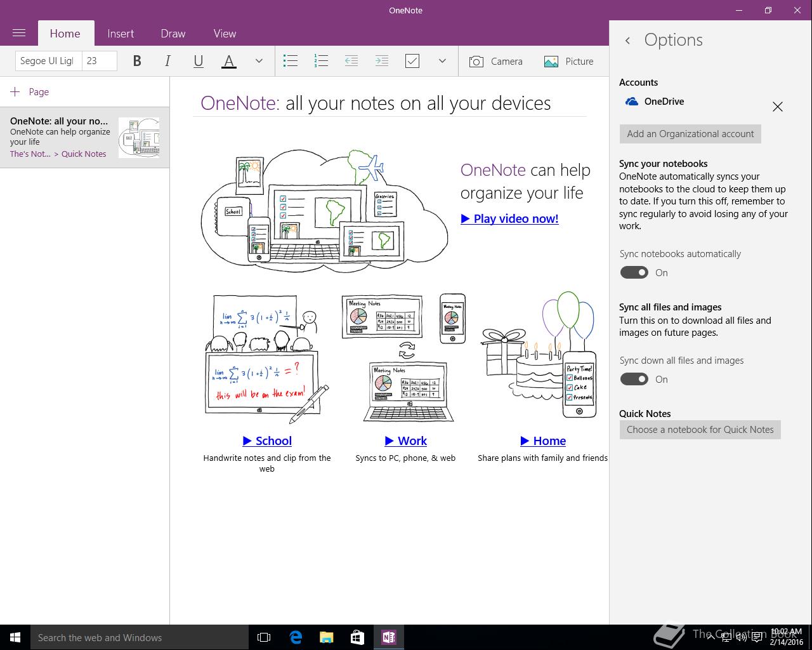This screenshot has width=812, height=650.
Task: Click the Search the web and Windows box
Action: coord(140,637)
